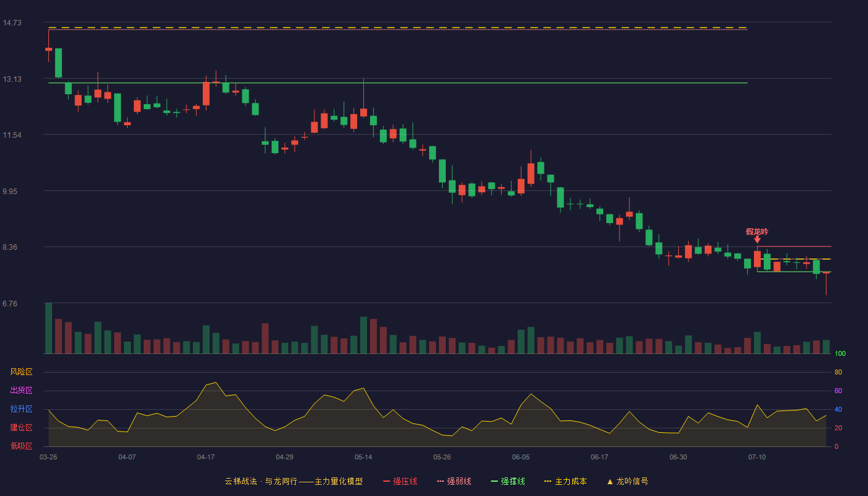Click the 14.73 price axis label
The image size is (868, 496).
(12, 23)
